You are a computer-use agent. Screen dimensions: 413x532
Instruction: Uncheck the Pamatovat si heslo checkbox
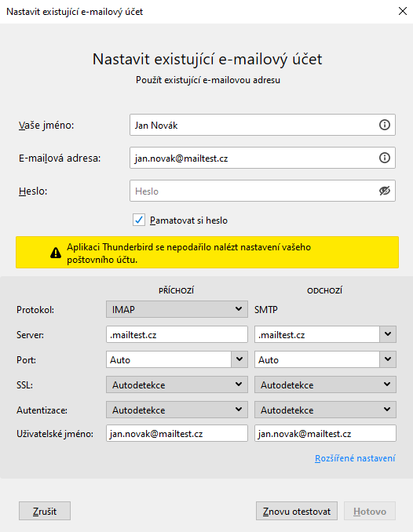(x=138, y=220)
